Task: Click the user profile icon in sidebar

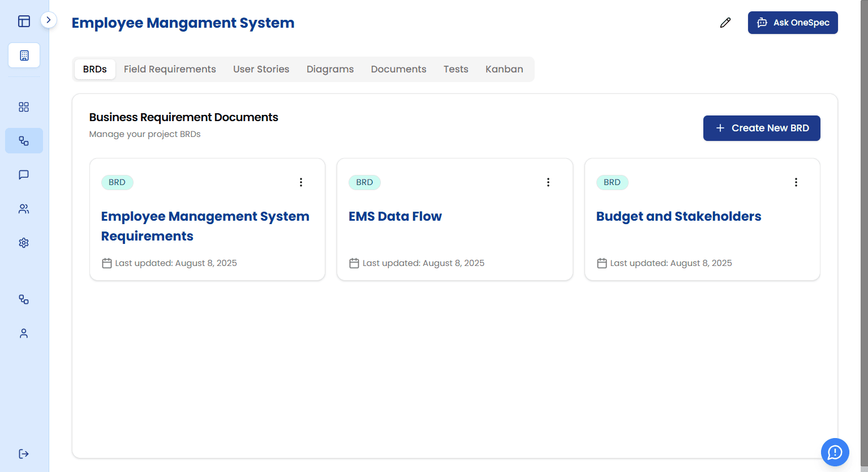Action: (x=24, y=333)
